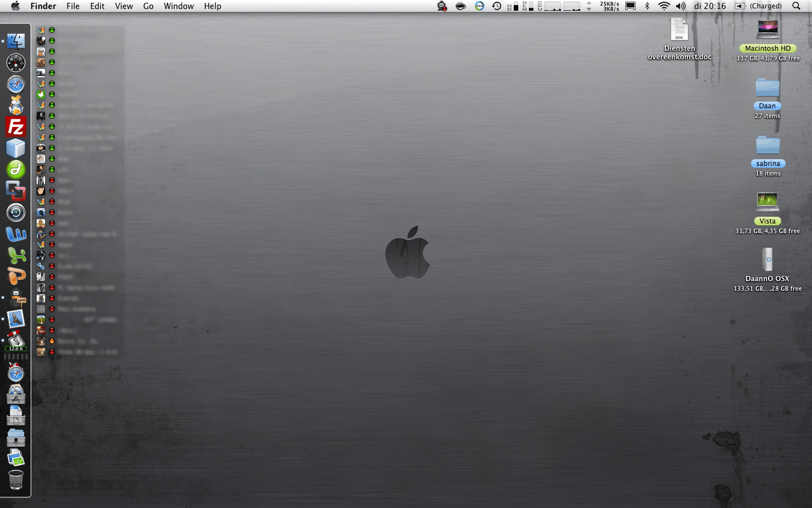Open the Go menu
Screen dimensions: 812x508
coord(148,6)
